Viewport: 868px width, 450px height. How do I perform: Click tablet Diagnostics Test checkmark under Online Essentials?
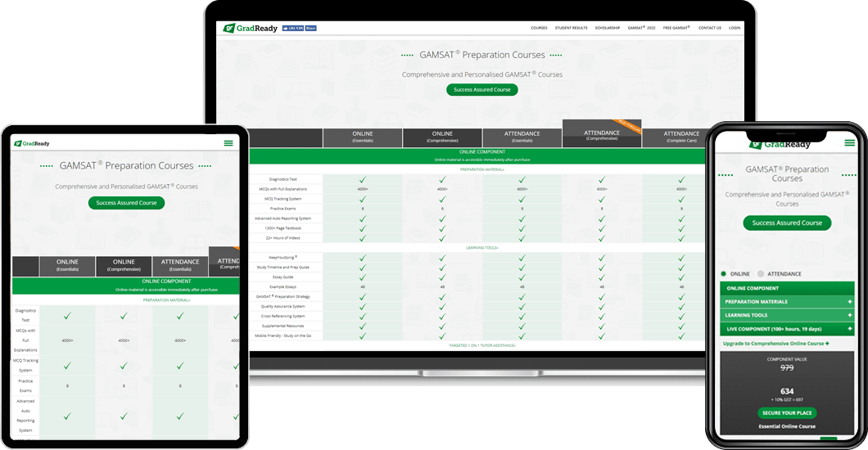67,316
